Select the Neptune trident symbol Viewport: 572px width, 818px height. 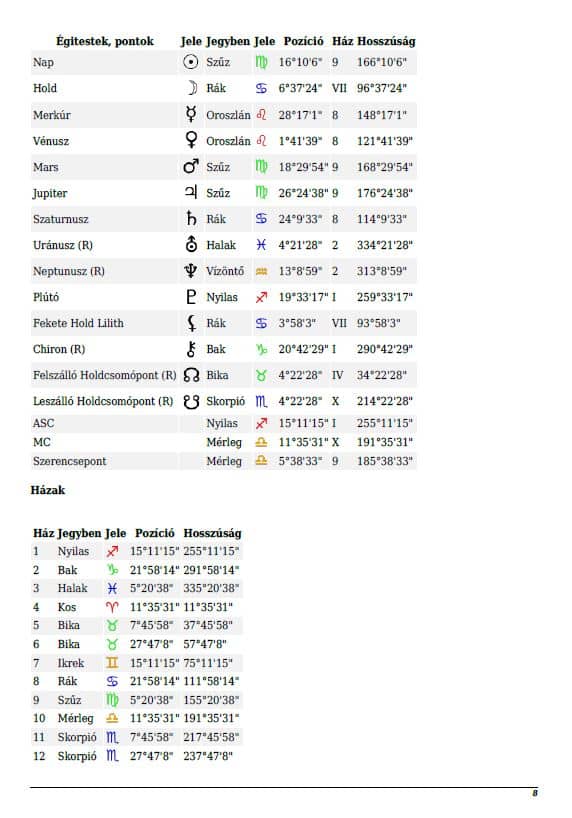point(190,271)
